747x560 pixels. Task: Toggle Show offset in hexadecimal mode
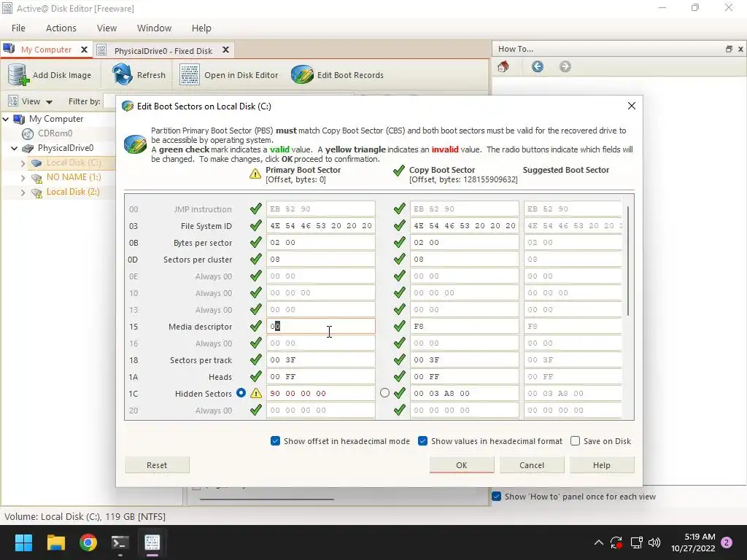click(275, 441)
